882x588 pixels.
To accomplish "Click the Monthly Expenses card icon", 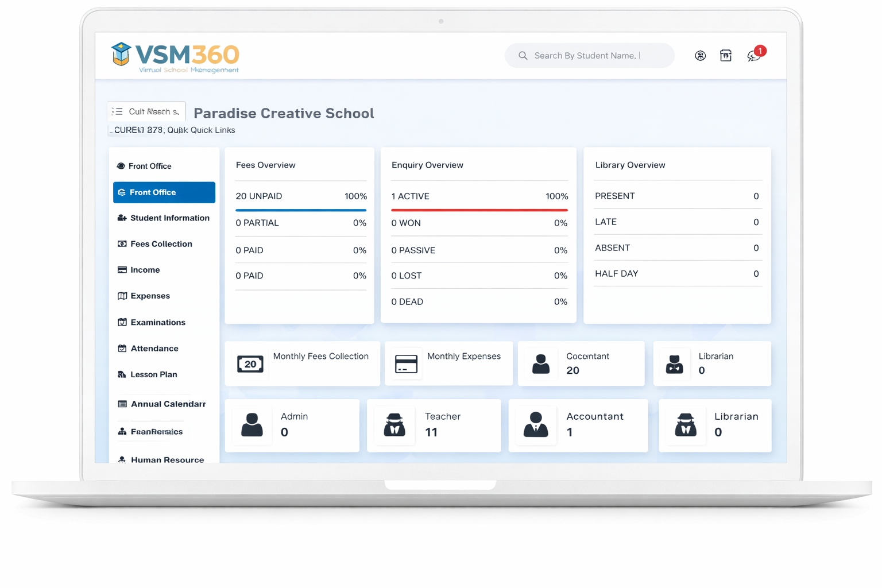I will 406,364.
